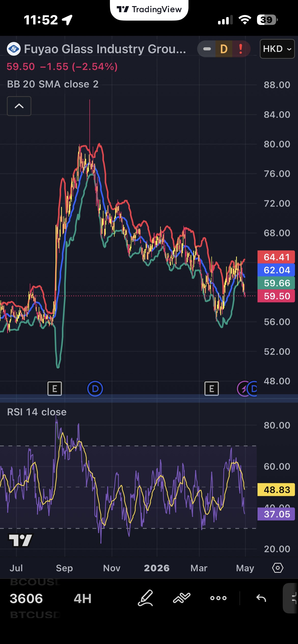Open chart settings hexagon icon near time axis
The height and width of the screenshot is (644, 298).
(x=278, y=568)
